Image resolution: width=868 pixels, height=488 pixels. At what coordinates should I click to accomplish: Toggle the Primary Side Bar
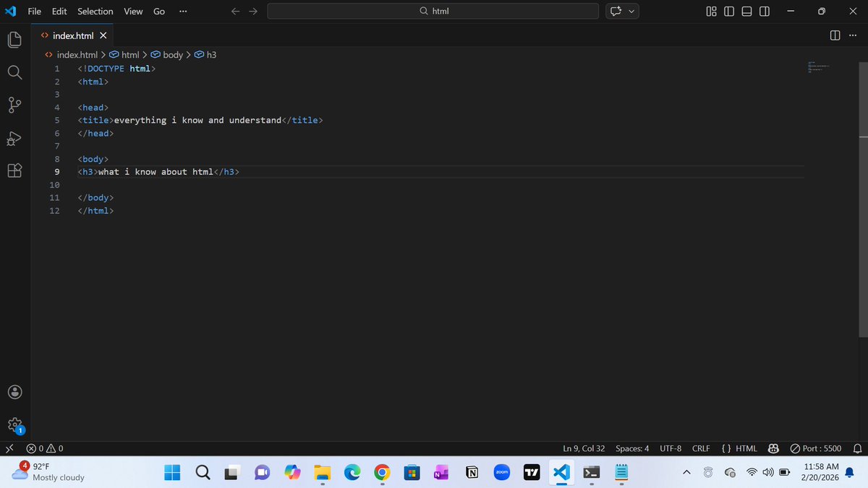[x=728, y=12]
